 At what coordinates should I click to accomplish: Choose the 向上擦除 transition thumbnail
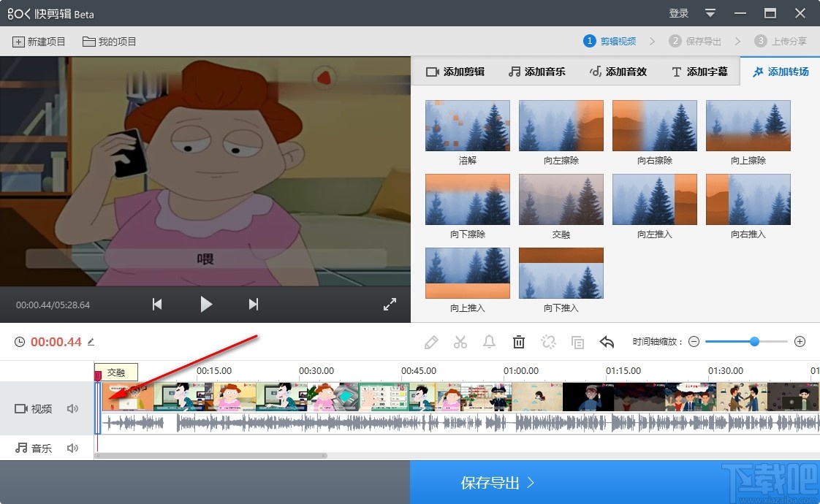(748, 126)
